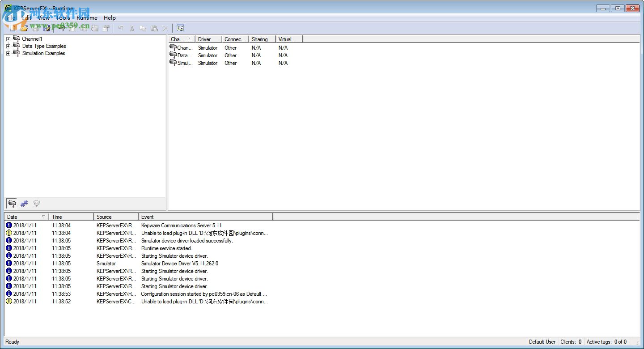
Task: Open the Edit menu
Action: coord(26,18)
